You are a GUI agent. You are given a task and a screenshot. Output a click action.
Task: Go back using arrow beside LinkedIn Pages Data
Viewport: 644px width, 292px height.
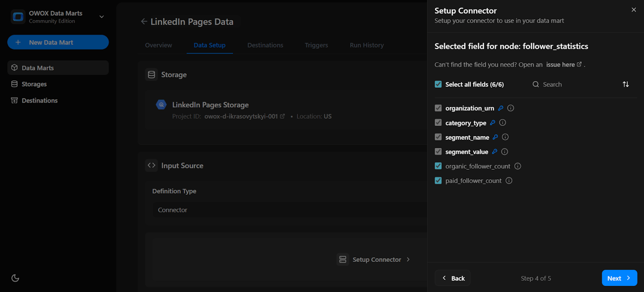[144, 22]
